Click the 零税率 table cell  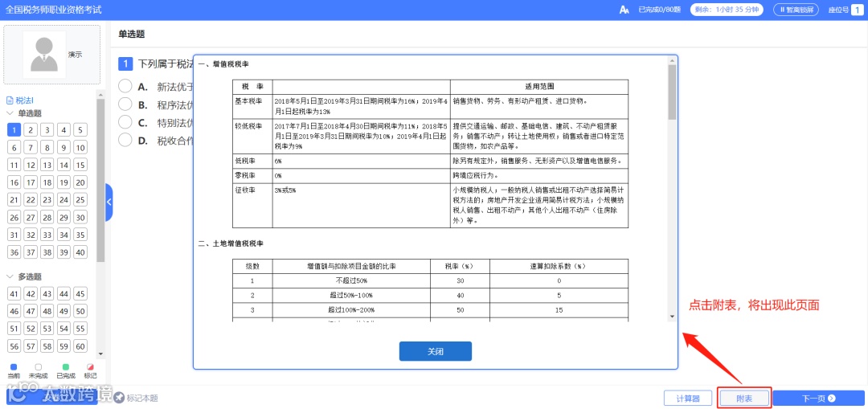pyautogui.click(x=252, y=175)
